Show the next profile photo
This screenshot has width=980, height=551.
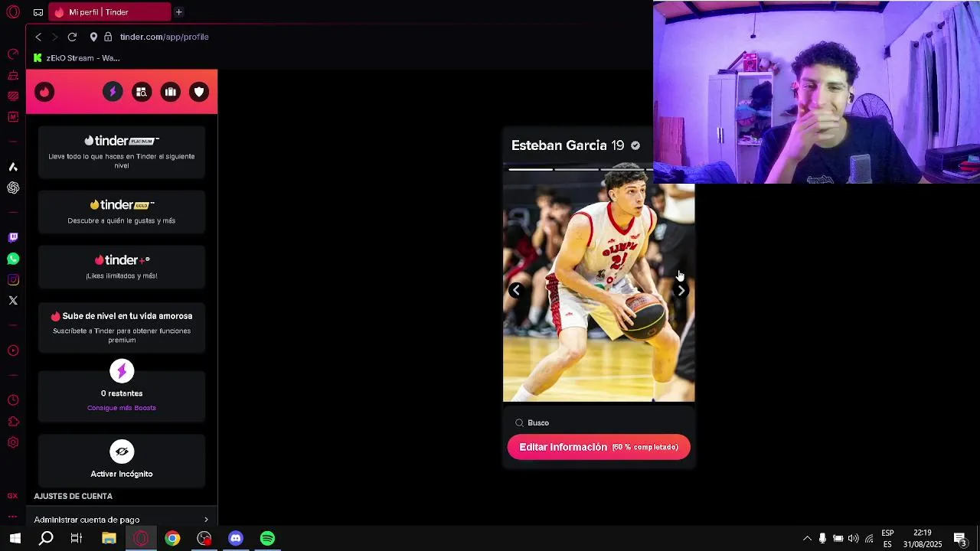(681, 290)
